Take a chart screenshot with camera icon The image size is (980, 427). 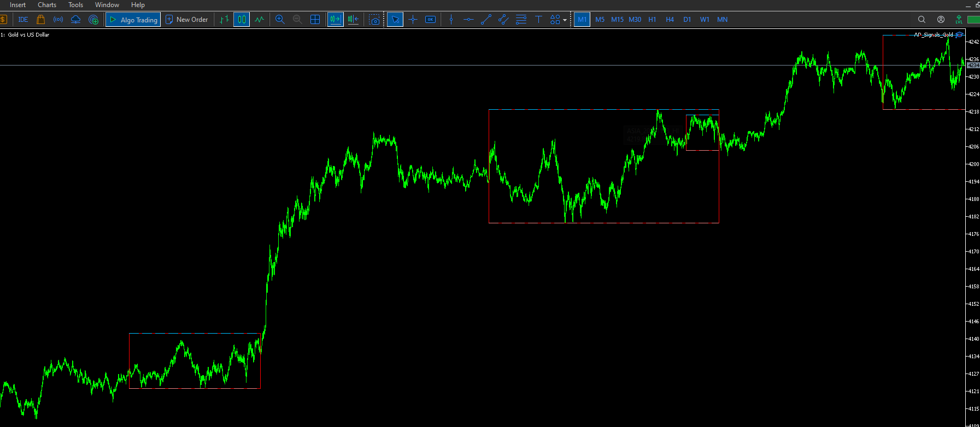(x=374, y=20)
